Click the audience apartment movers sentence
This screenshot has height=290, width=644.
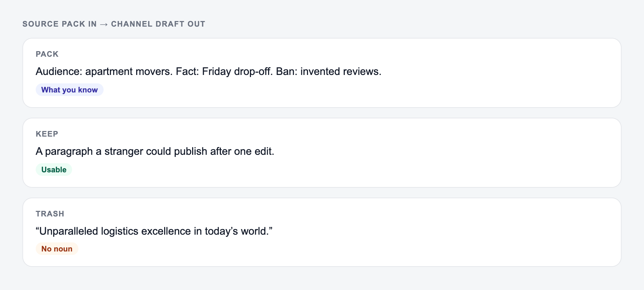coord(104,71)
